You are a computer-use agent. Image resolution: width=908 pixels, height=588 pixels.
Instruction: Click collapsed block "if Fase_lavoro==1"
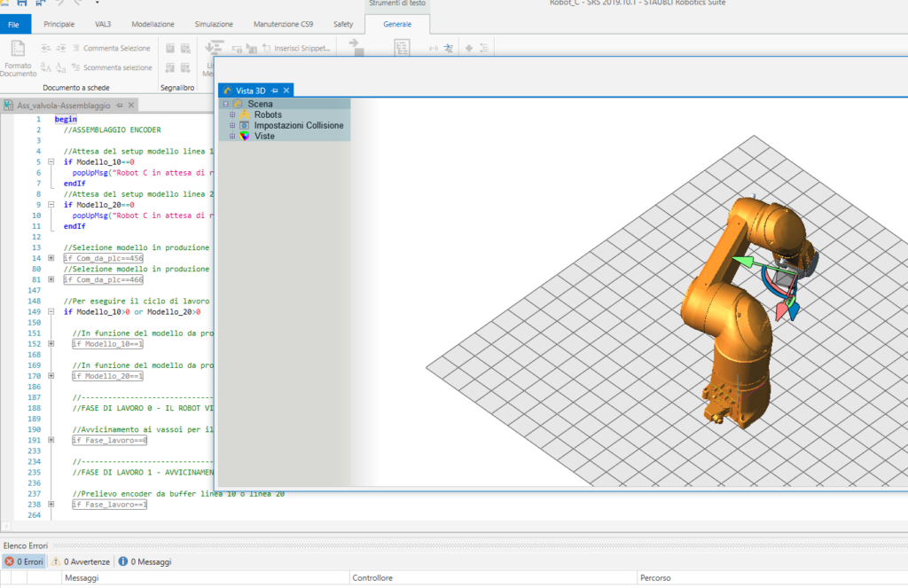coord(109,505)
